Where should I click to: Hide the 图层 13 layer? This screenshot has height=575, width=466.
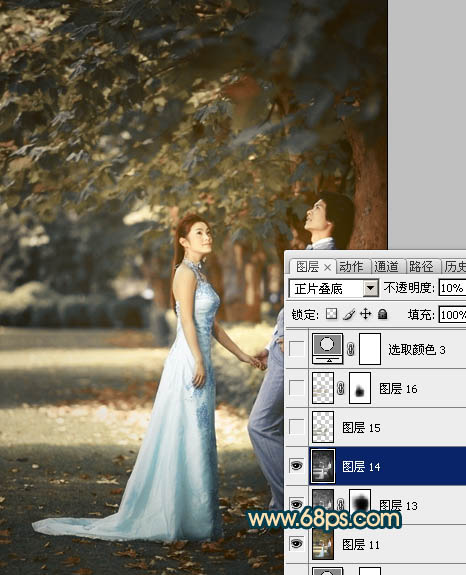[x=296, y=503]
